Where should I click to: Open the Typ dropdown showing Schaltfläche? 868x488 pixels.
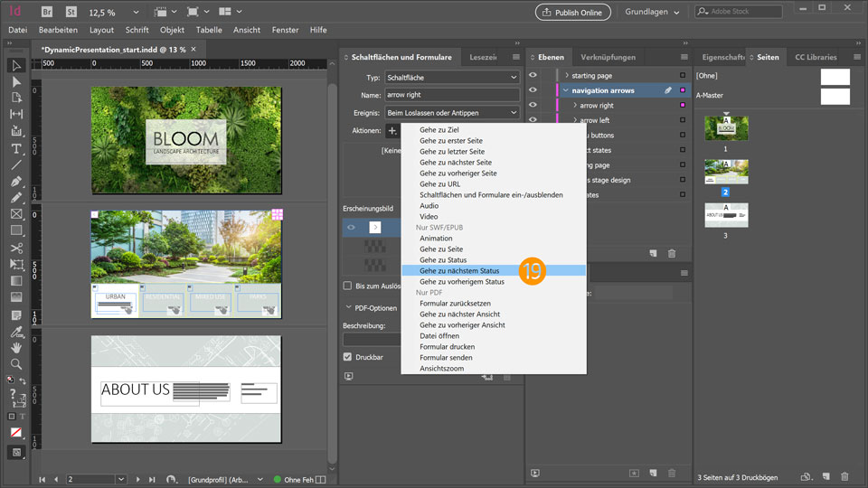(451, 78)
